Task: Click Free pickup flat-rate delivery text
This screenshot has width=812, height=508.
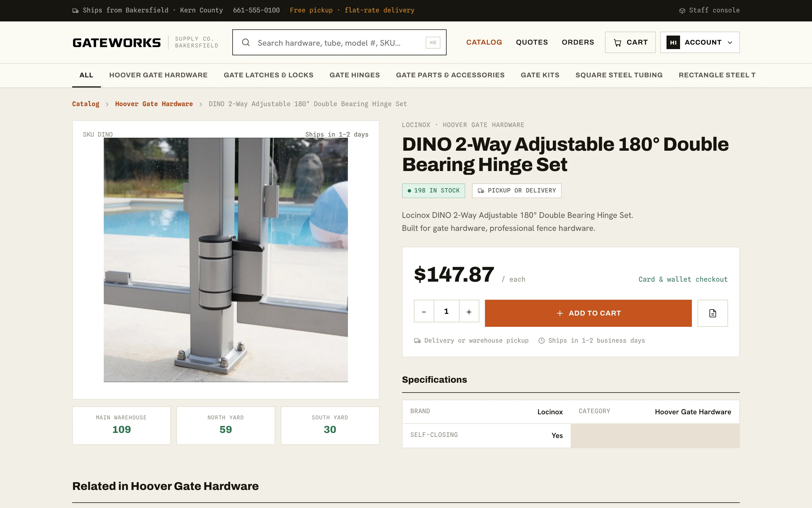Action: tap(352, 10)
